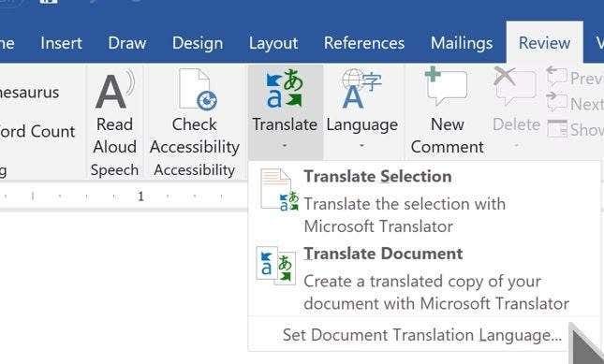Jump to Next comment icon

556,102
